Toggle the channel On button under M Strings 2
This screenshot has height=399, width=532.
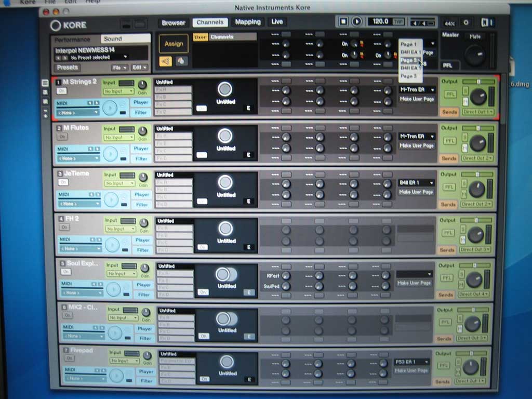click(61, 91)
